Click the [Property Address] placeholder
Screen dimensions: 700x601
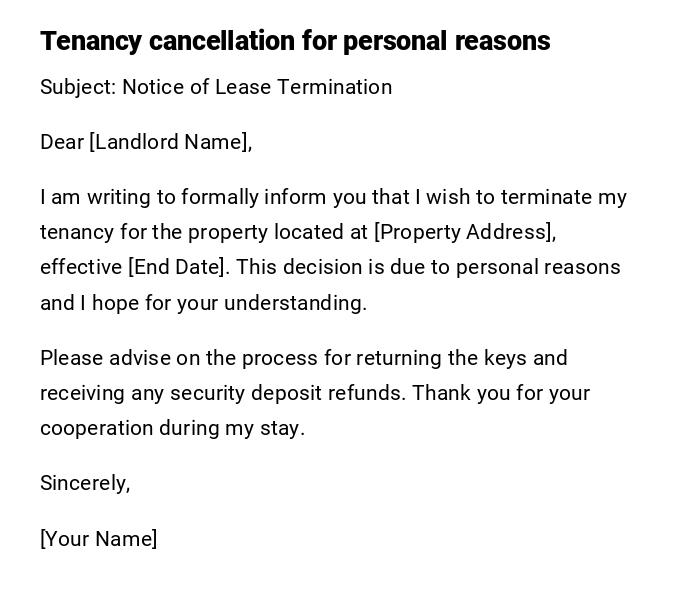click(x=464, y=232)
